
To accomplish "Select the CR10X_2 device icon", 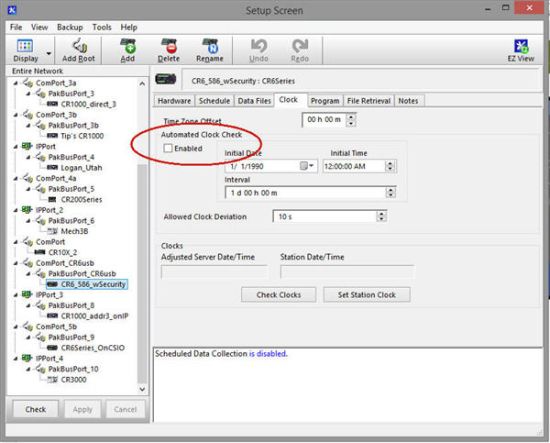I will pyautogui.click(x=40, y=253).
